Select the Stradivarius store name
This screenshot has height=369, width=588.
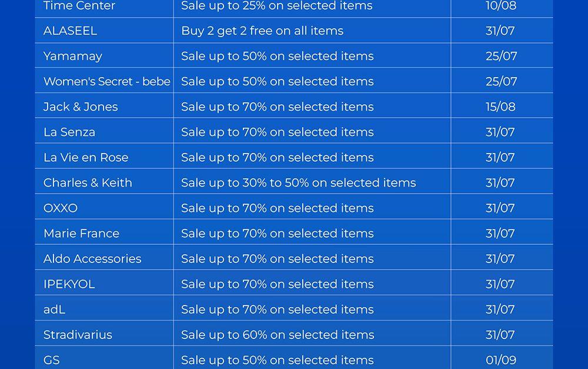[x=78, y=334]
